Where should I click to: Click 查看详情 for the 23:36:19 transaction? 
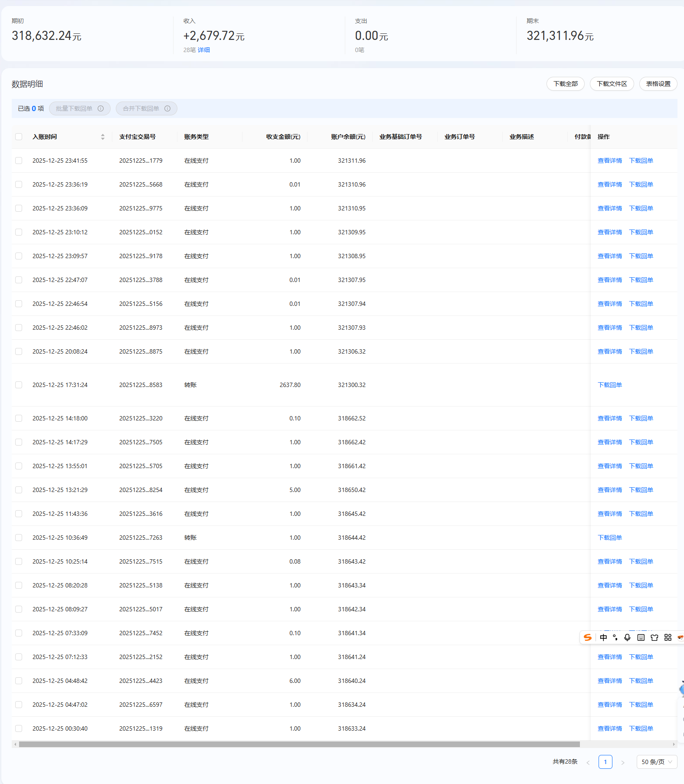point(609,184)
